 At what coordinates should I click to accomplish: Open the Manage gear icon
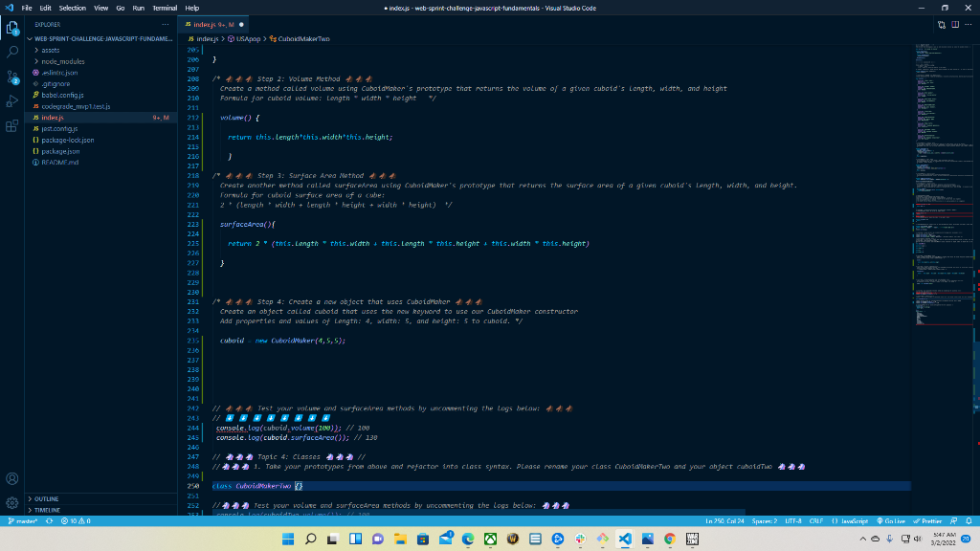(11, 502)
